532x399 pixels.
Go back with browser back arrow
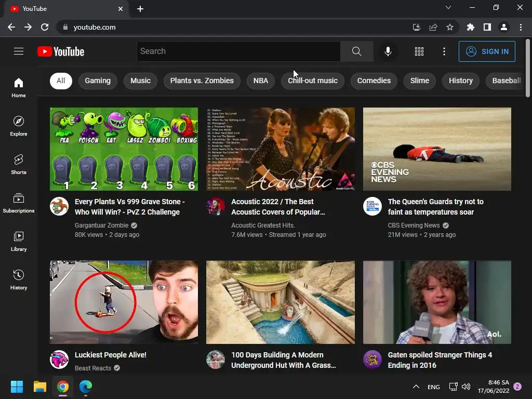11,27
